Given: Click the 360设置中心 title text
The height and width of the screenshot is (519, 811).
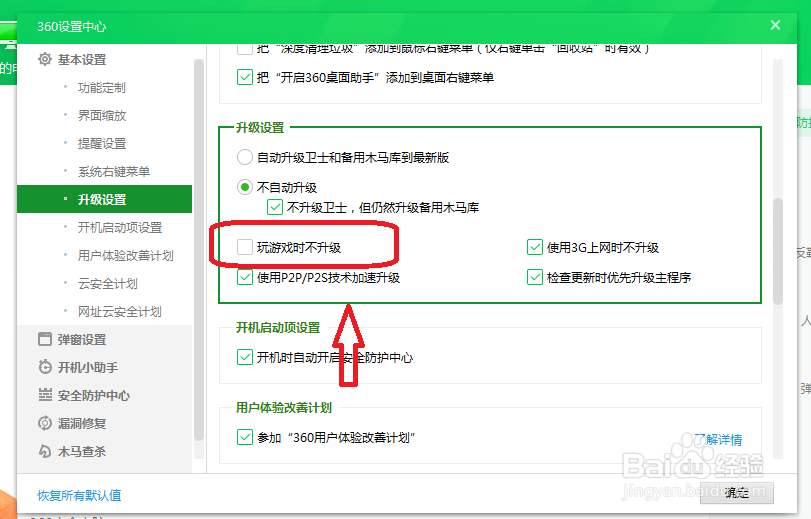Looking at the screenshot, I should tap(71, 26).
